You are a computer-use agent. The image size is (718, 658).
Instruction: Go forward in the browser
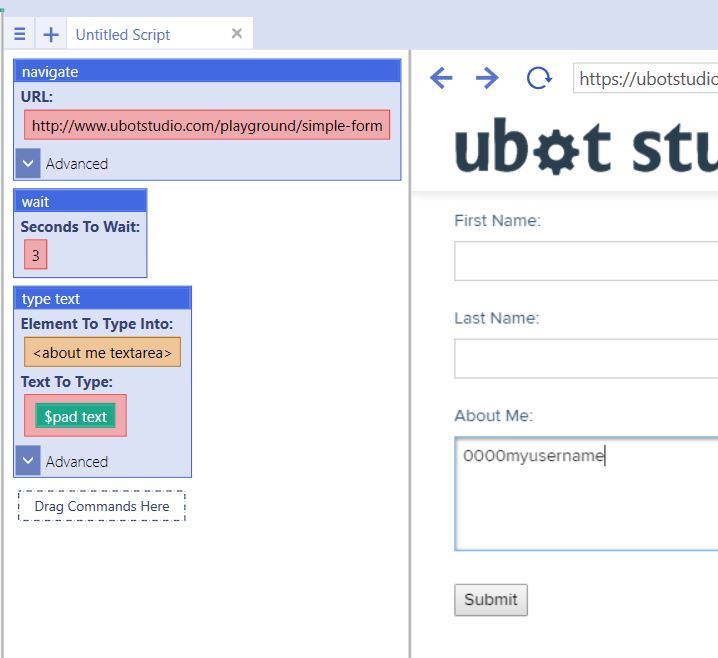pyautogui.click(x=487, y=78)
